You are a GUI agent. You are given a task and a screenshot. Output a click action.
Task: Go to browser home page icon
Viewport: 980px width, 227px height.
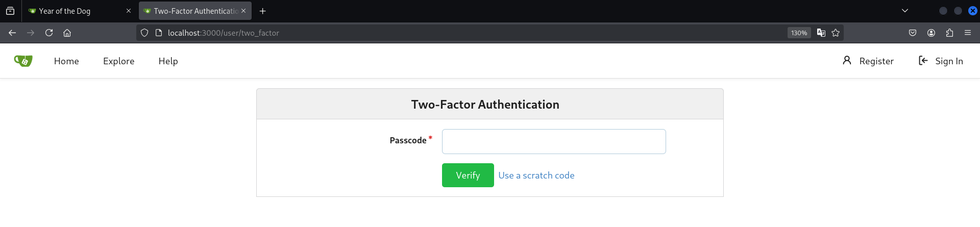(x=67, y=33)
